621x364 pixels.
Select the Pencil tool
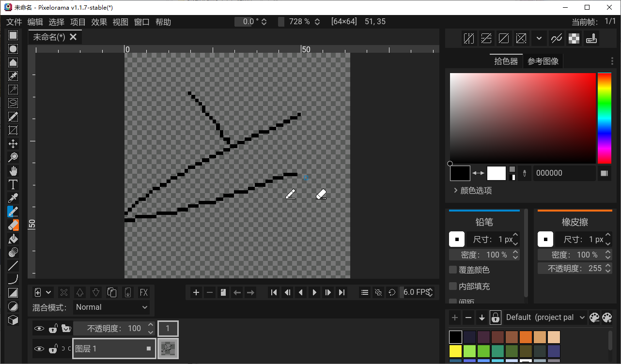[x=13, y=211]
